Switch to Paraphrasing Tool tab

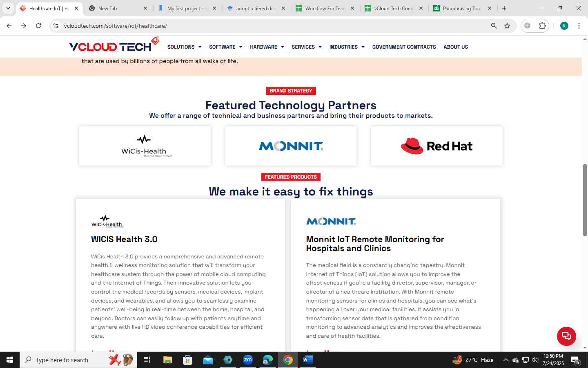click(x=462, y=8)
